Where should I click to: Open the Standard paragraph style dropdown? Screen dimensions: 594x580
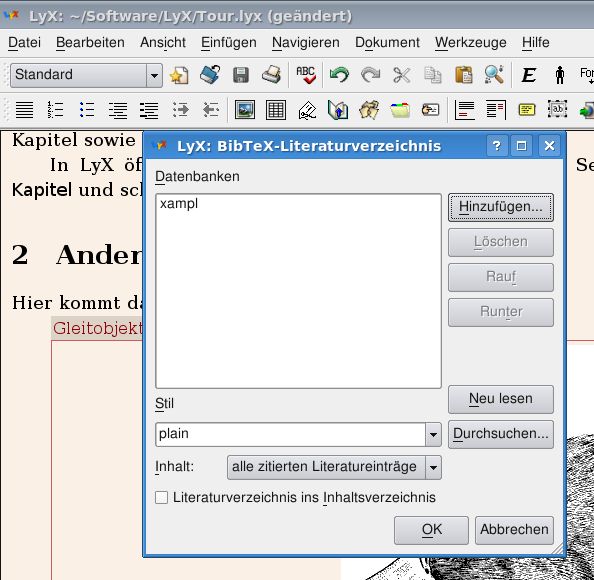point(86,75)
